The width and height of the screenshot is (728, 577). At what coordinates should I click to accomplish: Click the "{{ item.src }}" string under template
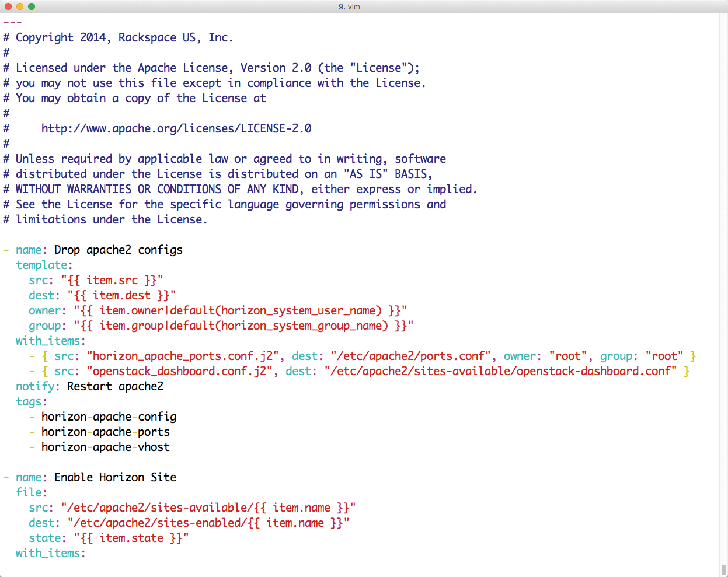112,280
